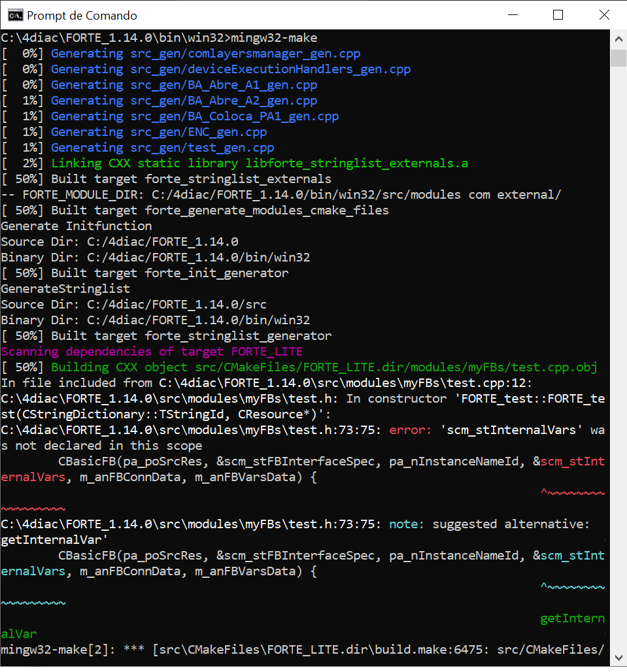Click the red 'ernalVars' highlighted fragment
This screenshot has width=627, height=672.
33,477
